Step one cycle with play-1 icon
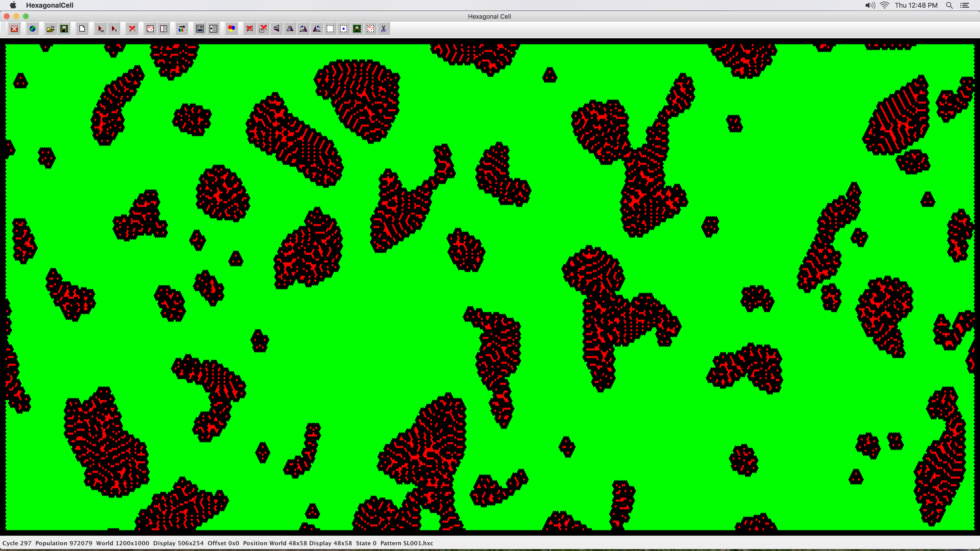 click(113, 29)
